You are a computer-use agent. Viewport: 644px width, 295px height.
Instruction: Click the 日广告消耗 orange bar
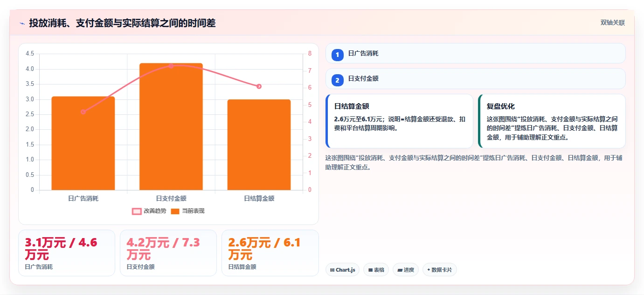(x=83, y=143)
